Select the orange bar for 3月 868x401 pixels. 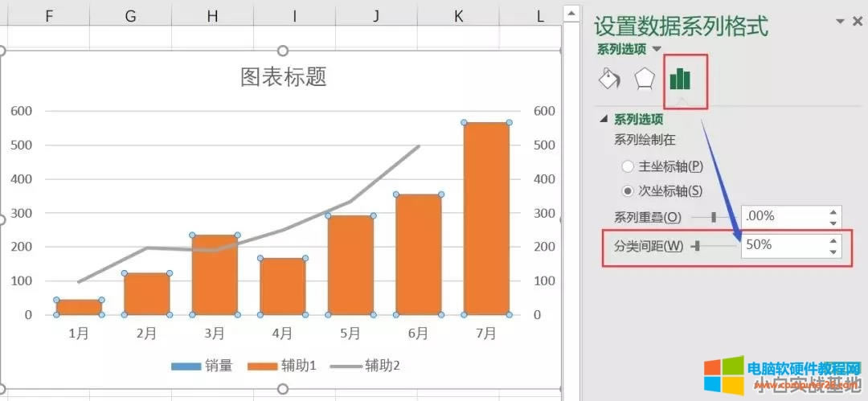[x=215, y=275]
